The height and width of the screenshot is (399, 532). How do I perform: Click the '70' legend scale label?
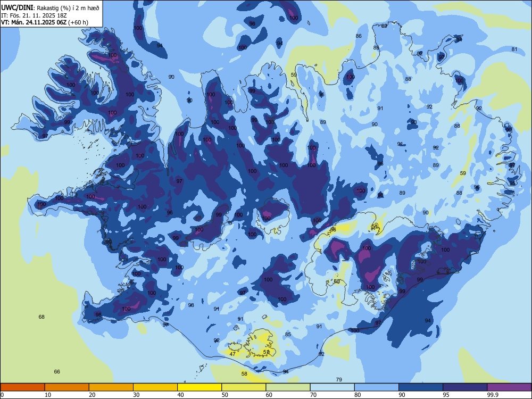click(x=313, y=395)
